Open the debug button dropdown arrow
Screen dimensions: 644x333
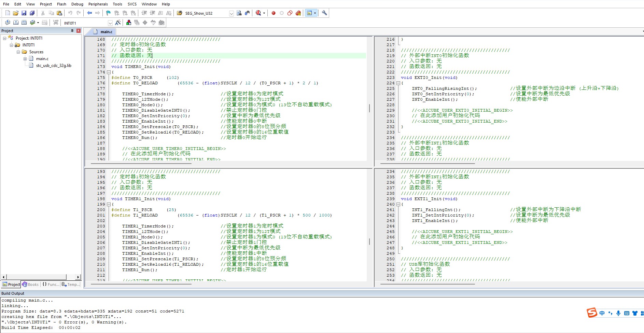coord(264,13)
